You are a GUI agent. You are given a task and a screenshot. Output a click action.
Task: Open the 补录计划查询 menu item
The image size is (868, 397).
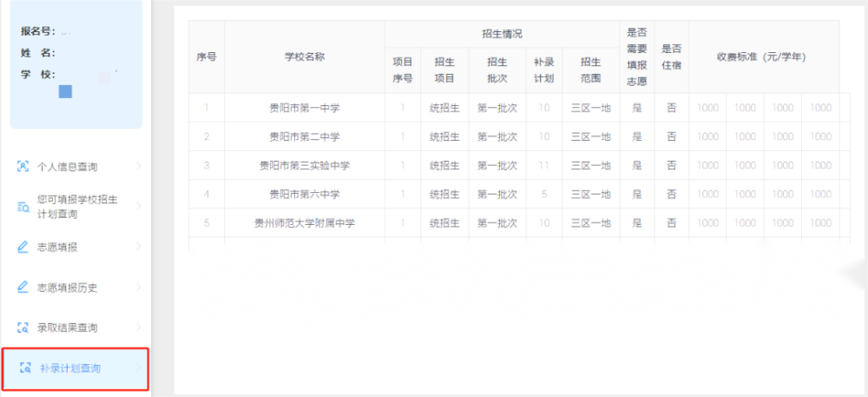[x=69, y=368]
